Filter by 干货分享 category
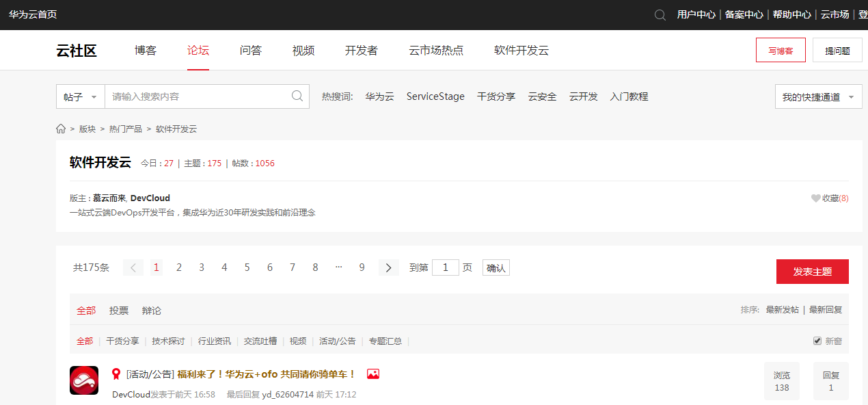This screenshot has width=868, height=405. pyautogui.click(x=122, y=341)
